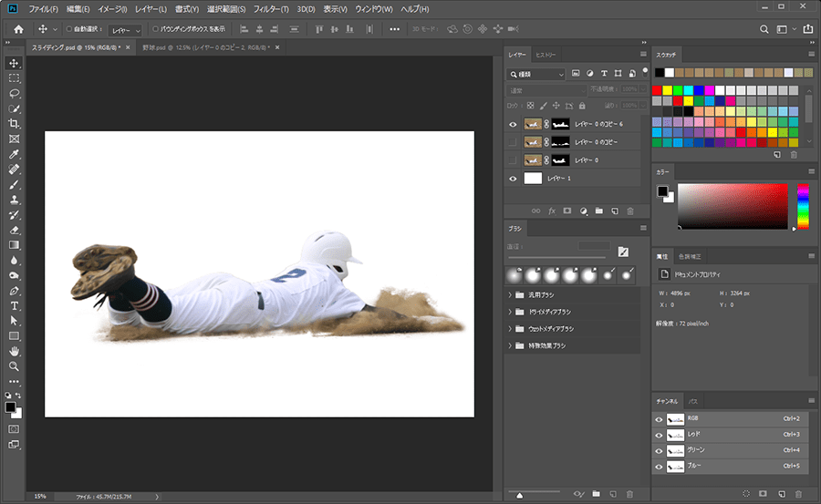Pick the red swatch in Swatches panel
Image resolution: width=821 pixels, height=504 pixels.
(656, 90)
